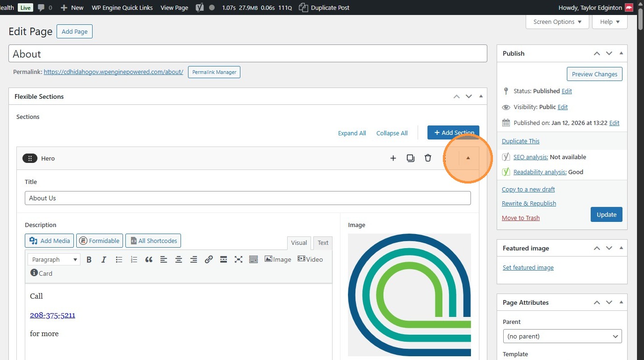Viewport: 644px width, 360px height.
Task: Insert a blockquote using the toolbar
Action: 149,259
